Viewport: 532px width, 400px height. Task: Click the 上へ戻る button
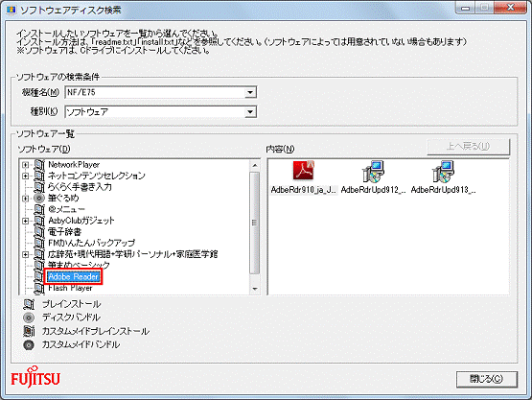click(x=468, y=147)
